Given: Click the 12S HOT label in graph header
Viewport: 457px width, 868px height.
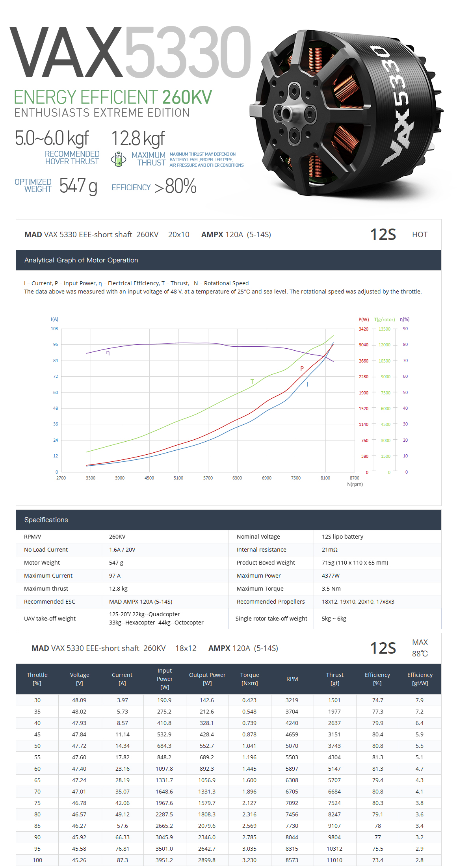Looking at the screenshot, I should (x=399, y=234).
